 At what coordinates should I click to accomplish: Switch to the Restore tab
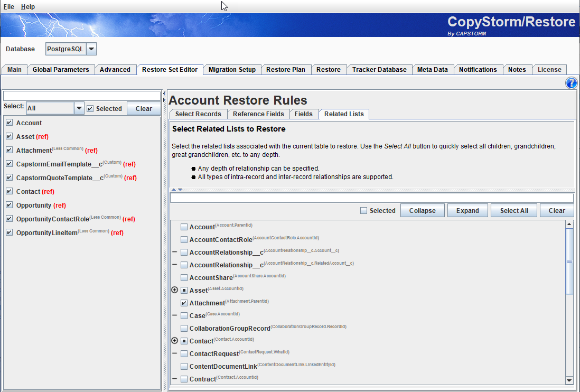[x=329, y=70]
